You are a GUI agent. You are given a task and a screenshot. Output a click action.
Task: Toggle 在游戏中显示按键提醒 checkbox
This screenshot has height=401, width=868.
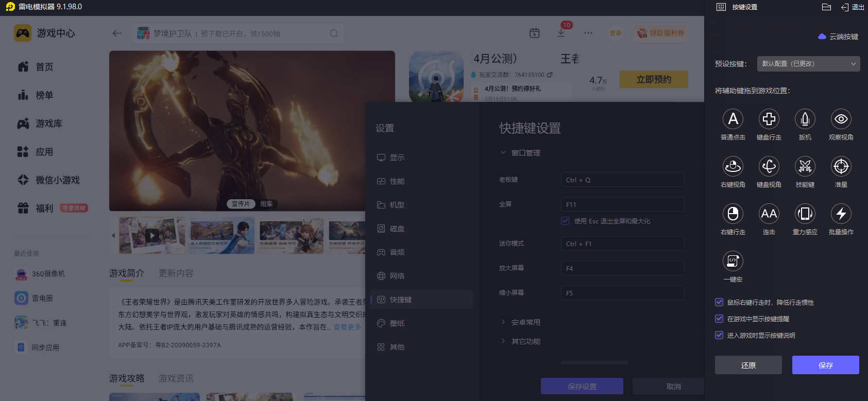pyautogui.click(x=719, y=319)
